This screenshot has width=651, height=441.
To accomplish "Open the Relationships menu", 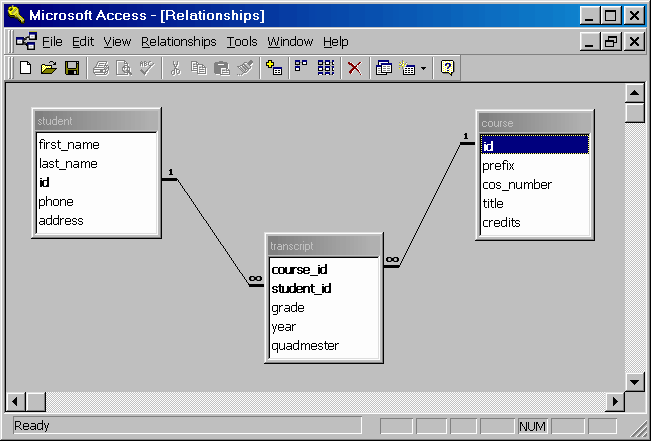I will coord(178,42).
